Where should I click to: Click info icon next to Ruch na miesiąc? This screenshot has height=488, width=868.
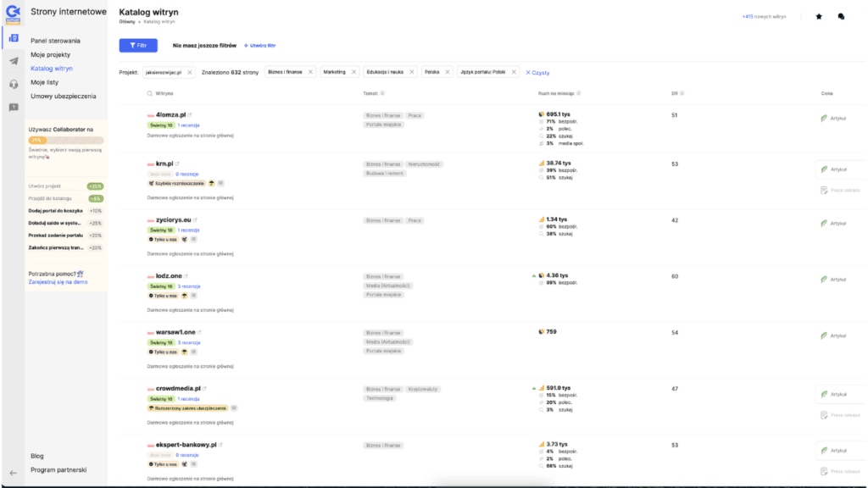pyautogui.click(x=579, y=93)
